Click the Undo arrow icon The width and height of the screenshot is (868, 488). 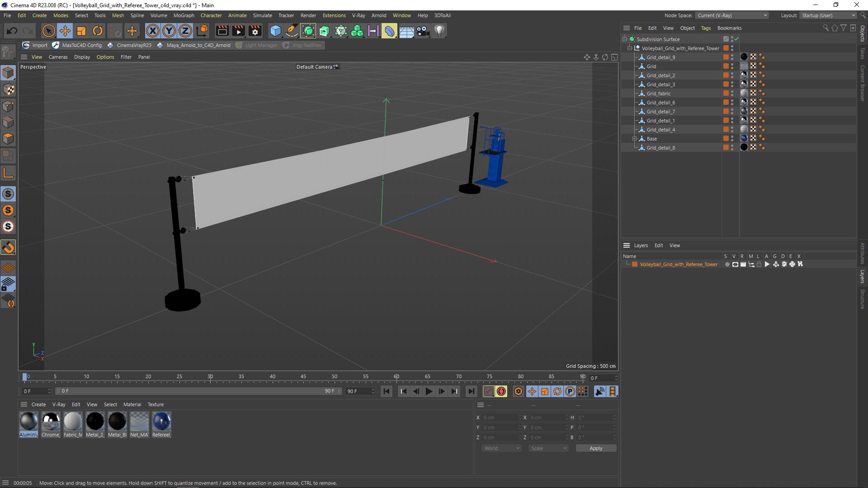click(x=12, y=31)
